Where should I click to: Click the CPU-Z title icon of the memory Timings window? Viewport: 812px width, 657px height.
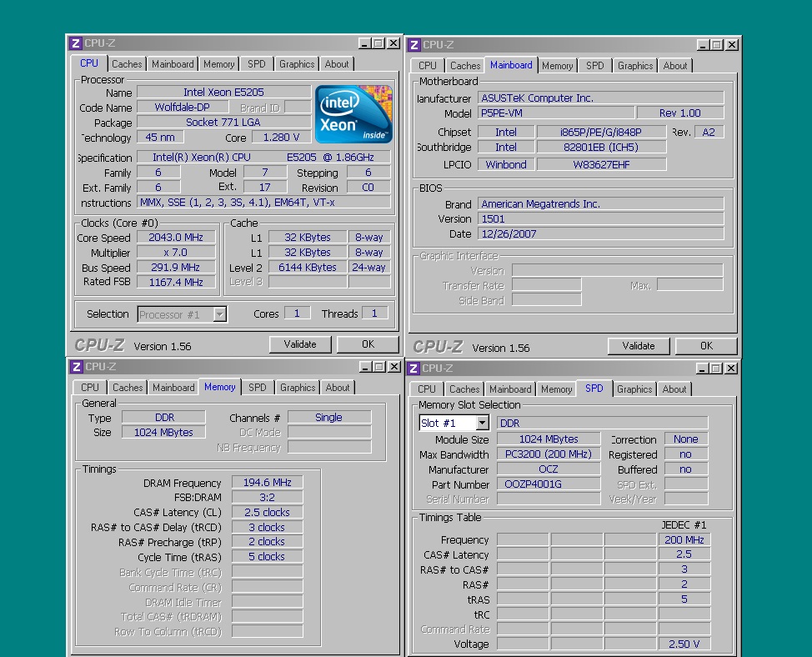tap(76, 367)
